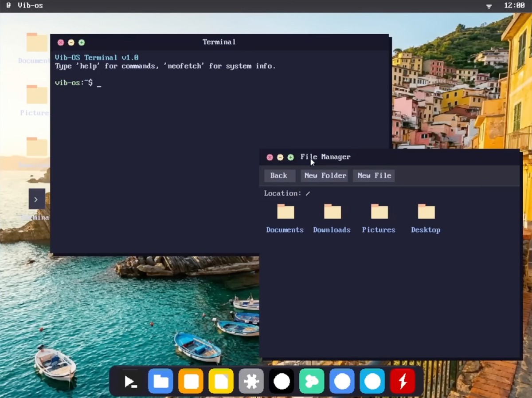
Task: Click the cyan circle dock icon
Action: (372, 381)
